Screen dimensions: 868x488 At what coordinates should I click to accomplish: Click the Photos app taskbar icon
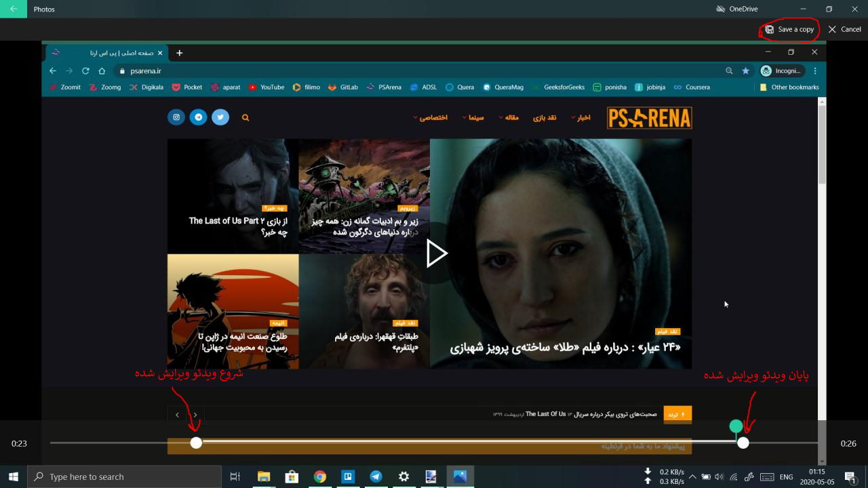460,476
